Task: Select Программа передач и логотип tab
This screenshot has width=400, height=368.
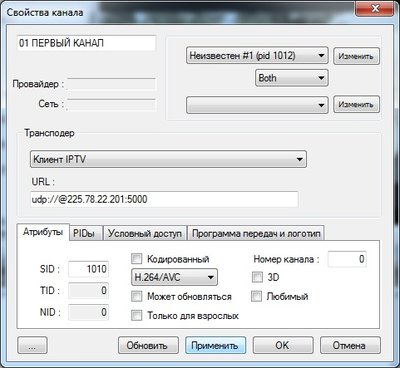Action: [256, 233]
